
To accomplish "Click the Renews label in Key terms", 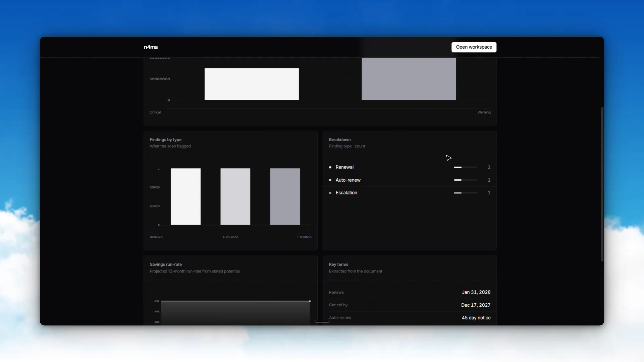I will coord(336,292).
